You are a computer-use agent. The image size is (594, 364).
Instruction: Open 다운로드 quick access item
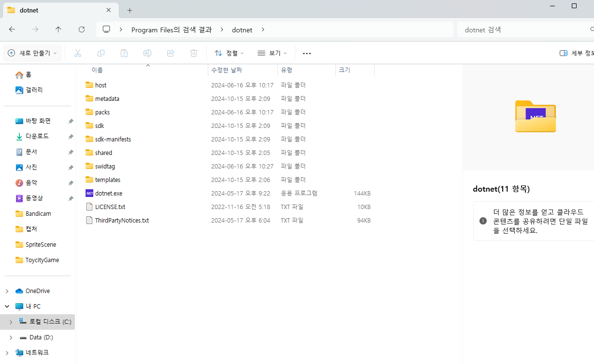[x=37, y=136]
